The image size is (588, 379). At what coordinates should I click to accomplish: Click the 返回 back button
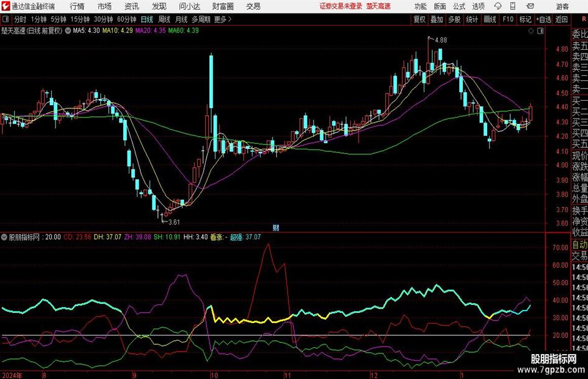[561, 19]
